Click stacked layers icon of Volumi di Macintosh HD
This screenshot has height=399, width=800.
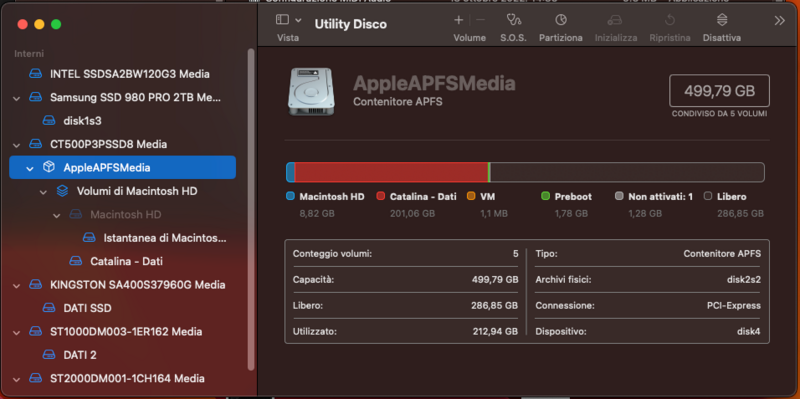[62, 191]
